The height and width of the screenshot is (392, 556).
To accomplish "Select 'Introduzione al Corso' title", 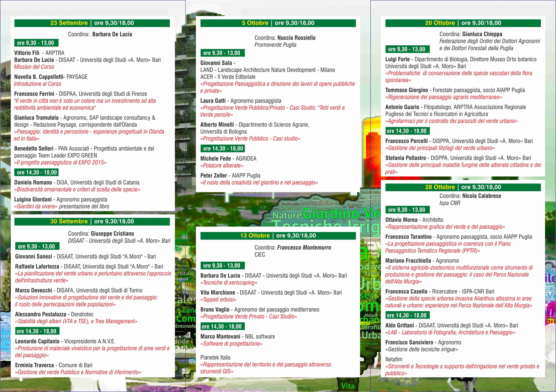I will click(x=38, y=84).
